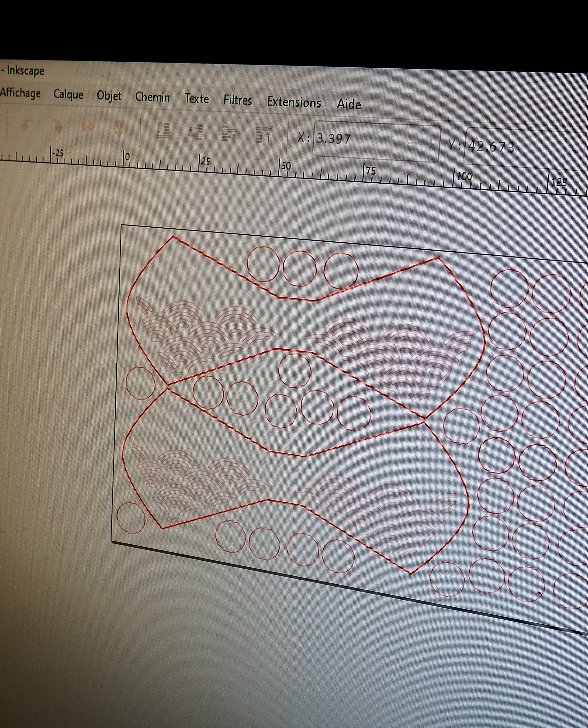
Task: Open the Texte menu
Action: (197, 99)
